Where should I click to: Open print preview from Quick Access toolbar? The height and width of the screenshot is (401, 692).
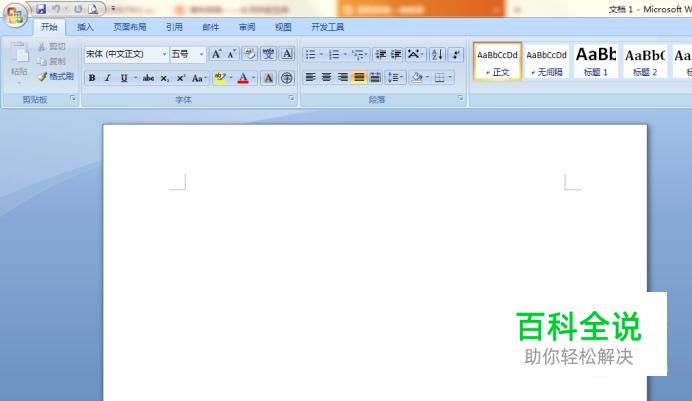[x=93, y=9]
